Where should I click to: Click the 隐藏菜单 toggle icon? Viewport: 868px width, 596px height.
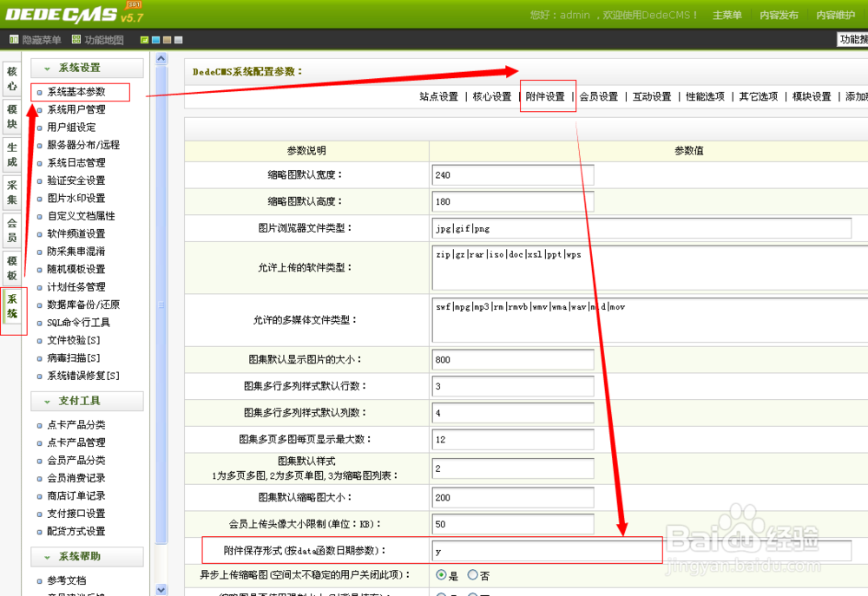click(14, 40)
